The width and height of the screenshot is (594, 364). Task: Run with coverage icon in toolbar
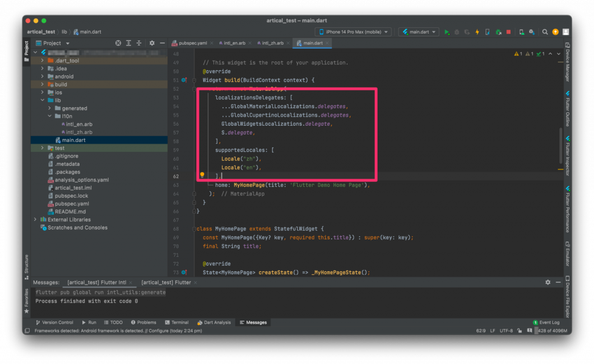[x=467, y=32]
